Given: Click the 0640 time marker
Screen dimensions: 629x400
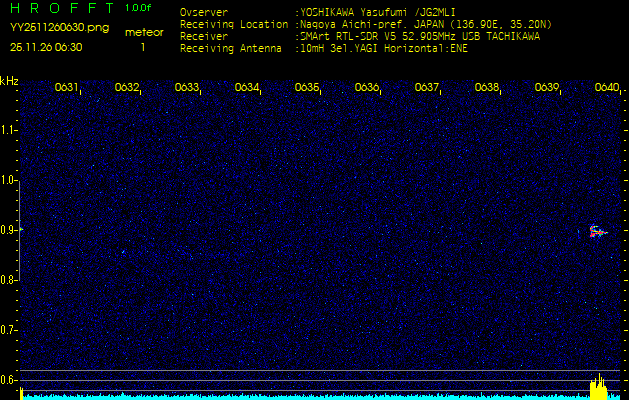Looking at the screenshot, I should tap(607, 88).
